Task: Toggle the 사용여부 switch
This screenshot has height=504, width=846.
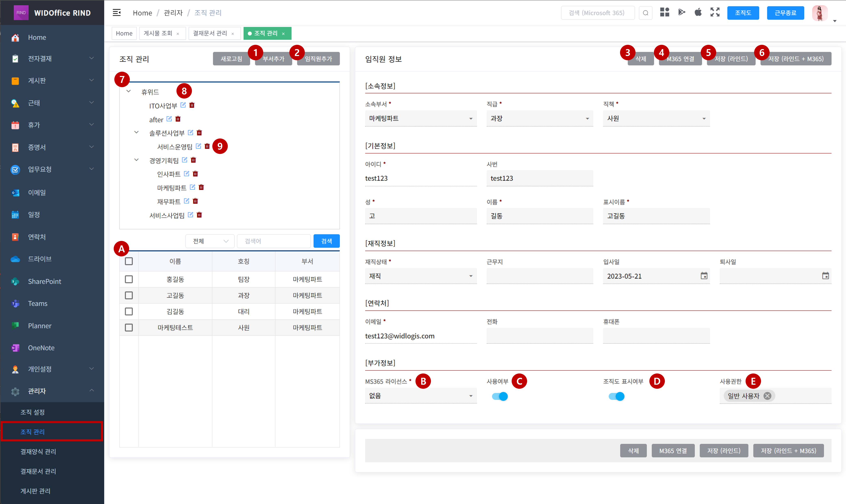Action: (x=500, y=396)
